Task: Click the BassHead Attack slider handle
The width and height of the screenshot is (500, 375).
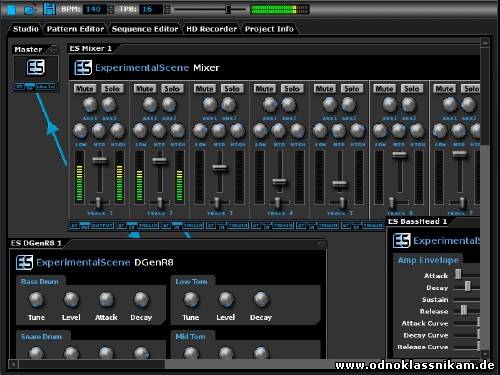Action: (458, 274)
